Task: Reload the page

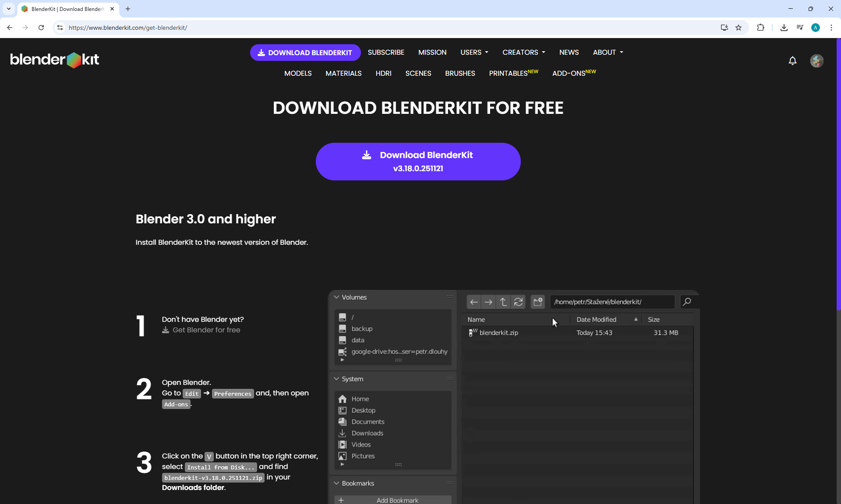Action: point(41,28)
